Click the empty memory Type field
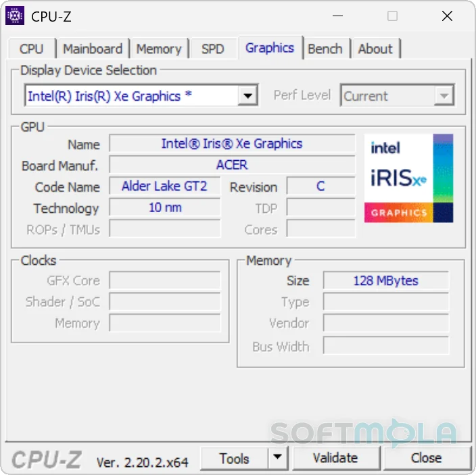Image resolution: width=476 pixels, height=475 pixels. coord(386,301)
